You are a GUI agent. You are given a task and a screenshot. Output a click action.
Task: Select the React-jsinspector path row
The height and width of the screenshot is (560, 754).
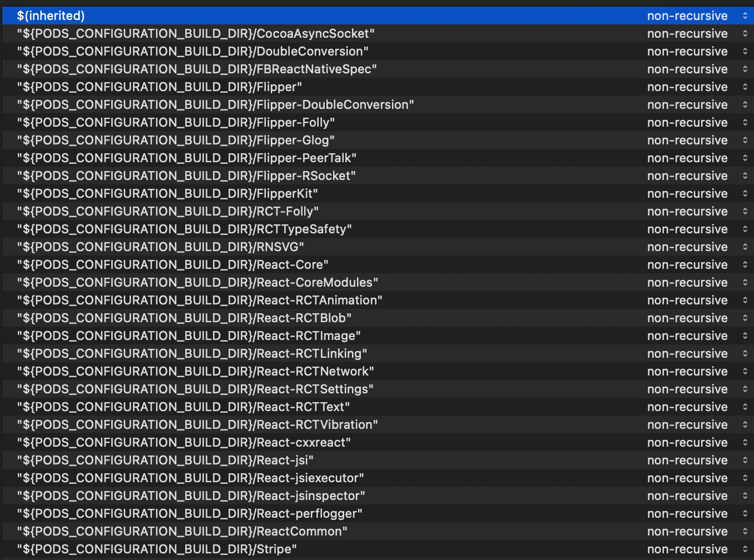point(378,496)
